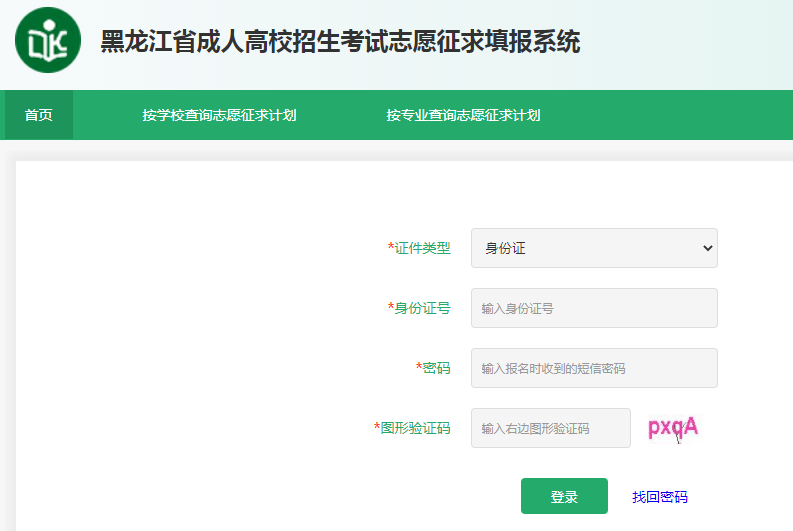Click the 图形验证码 field label
This screenshot has width=793, height=531.
[x=416, y=428]
